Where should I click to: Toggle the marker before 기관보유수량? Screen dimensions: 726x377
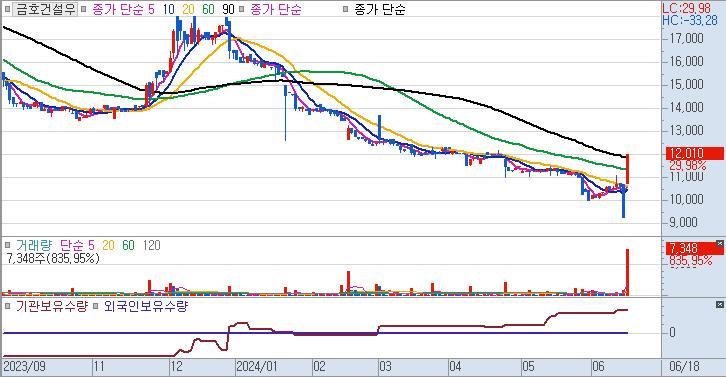tap(7, 306)
